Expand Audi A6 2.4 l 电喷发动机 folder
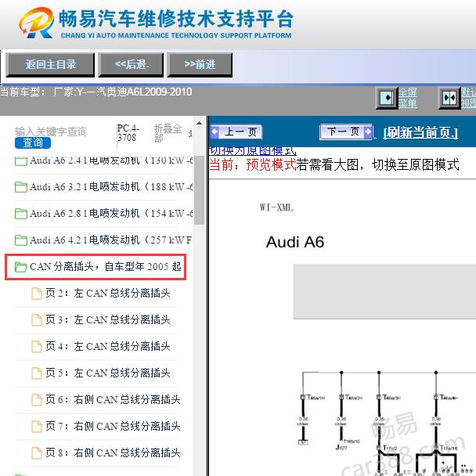The image size is (476, 476). pos(103,160)
